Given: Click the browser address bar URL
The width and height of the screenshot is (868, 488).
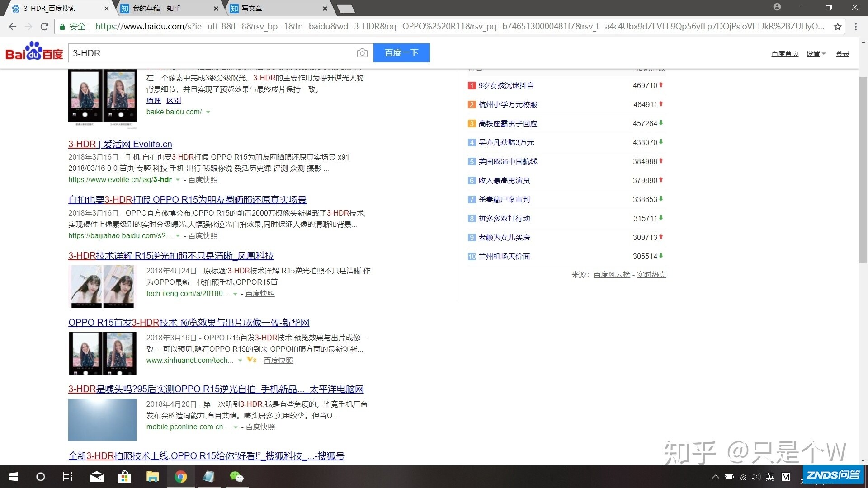Looking at the screenshot, I should (459, 27).
